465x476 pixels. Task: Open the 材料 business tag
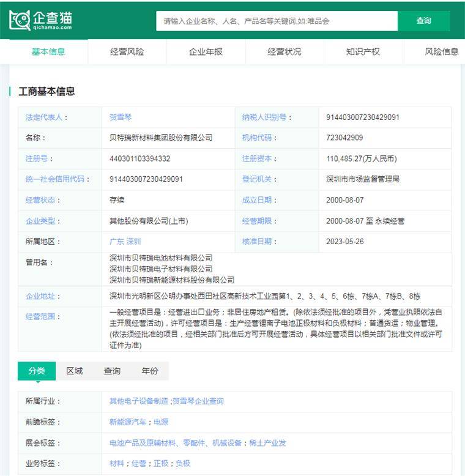click(x=117, y=464)
